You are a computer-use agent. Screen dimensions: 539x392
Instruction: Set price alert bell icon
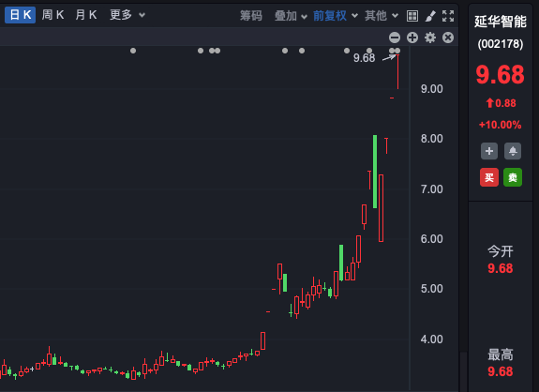point(513,151)
